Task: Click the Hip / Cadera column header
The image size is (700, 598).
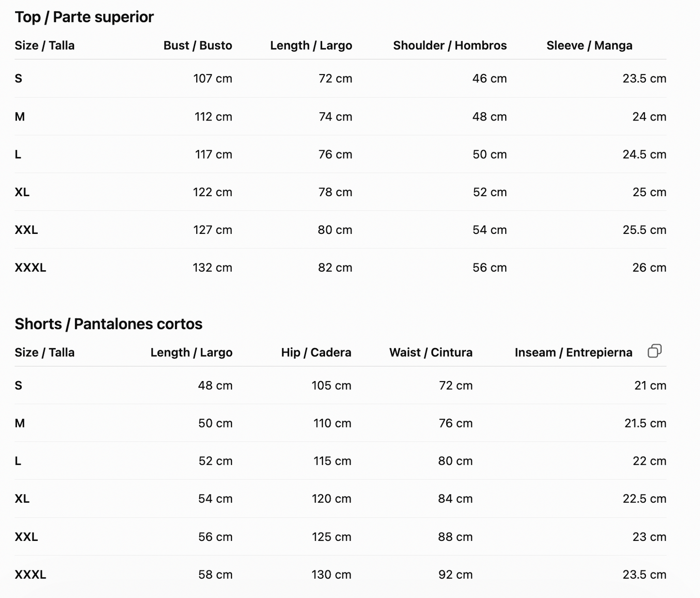Action: 316,353
